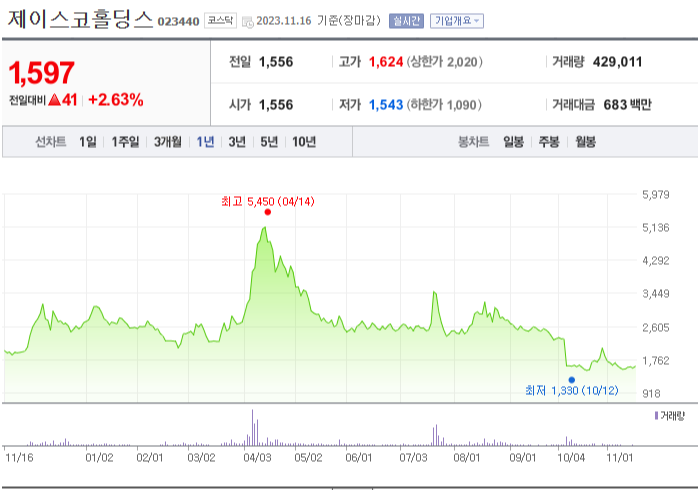Click the 코스닥 market badge
This screenshot has height=490, width=698.
[x=220, y=20]
